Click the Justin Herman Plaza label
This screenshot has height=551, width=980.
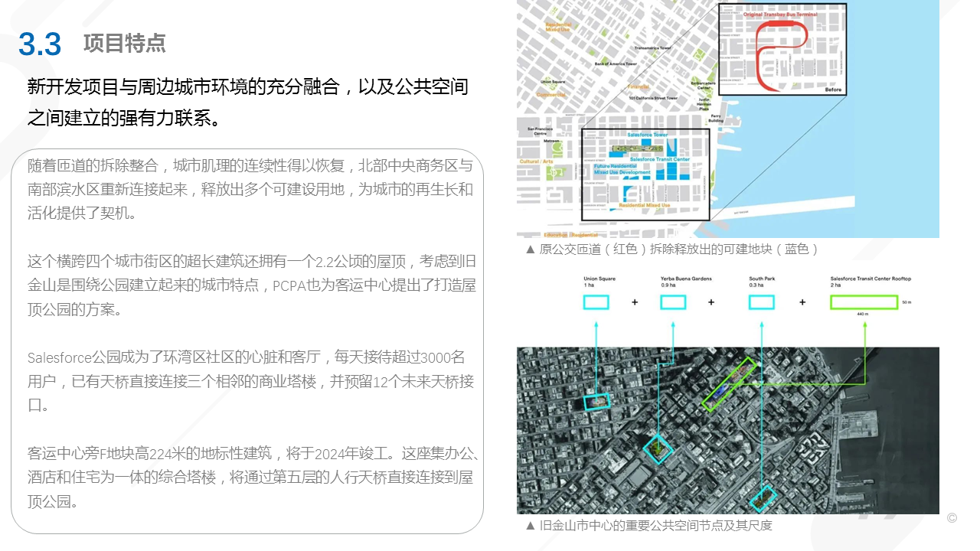click(704, 104)
